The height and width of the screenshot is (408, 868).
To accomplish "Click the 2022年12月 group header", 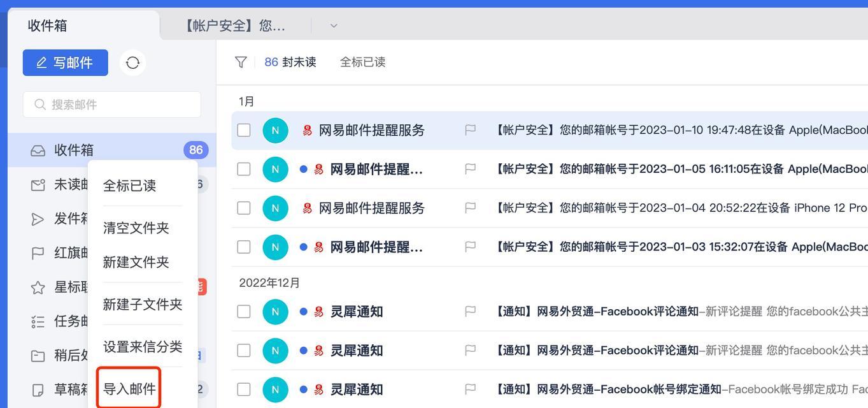I will click(269, 282).
